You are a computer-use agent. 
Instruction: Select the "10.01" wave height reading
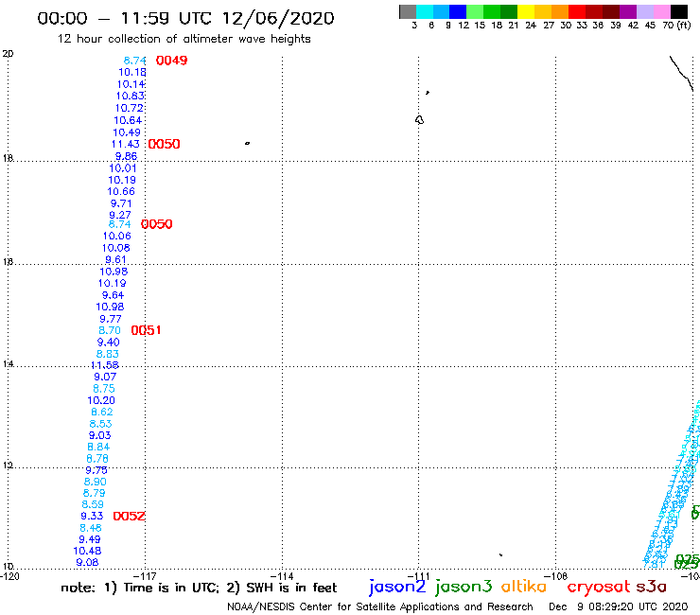pyautogui.click(x=123, y=168)
